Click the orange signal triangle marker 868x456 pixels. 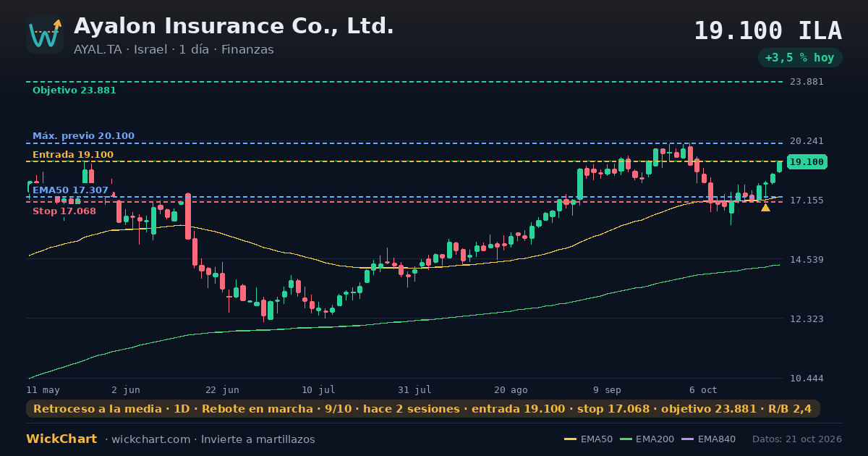click(765, 208)
